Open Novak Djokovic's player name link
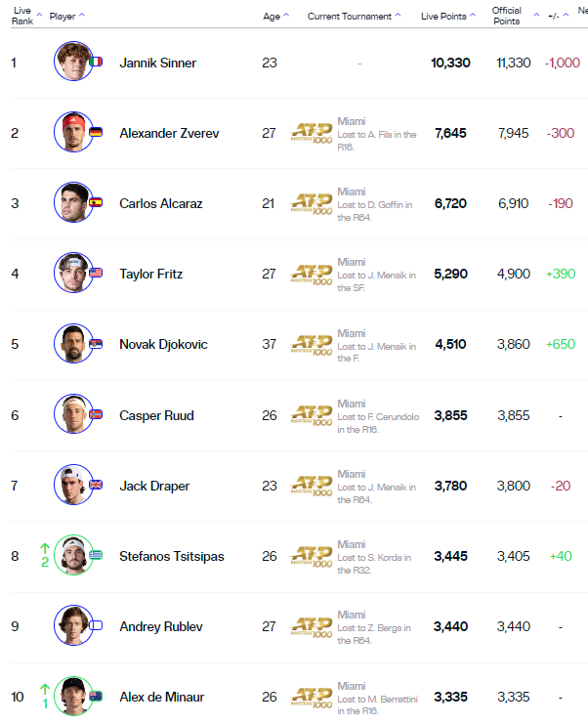This screenshot has height=724, width=588. coord(163,345)
